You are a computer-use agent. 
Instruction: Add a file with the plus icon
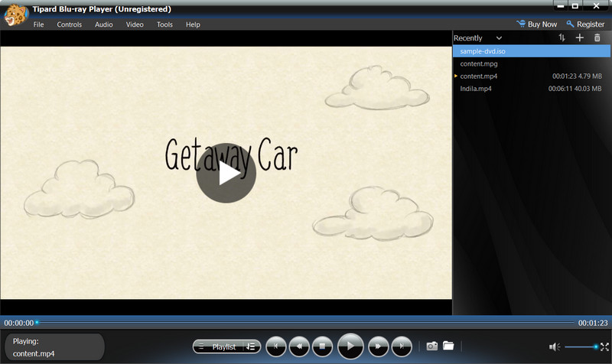click(580, 37)
